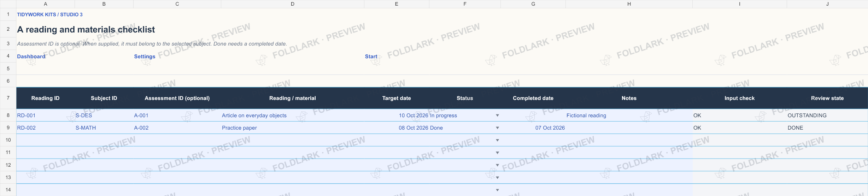The height and width of the screenshot is (196, 868).
Task: Select column H header
Action: [629, 4]
